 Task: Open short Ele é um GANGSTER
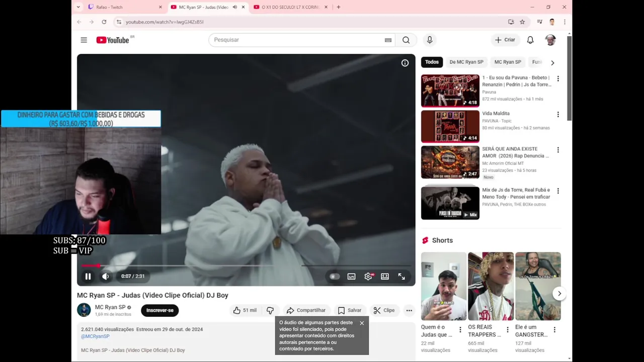point(538,286)
